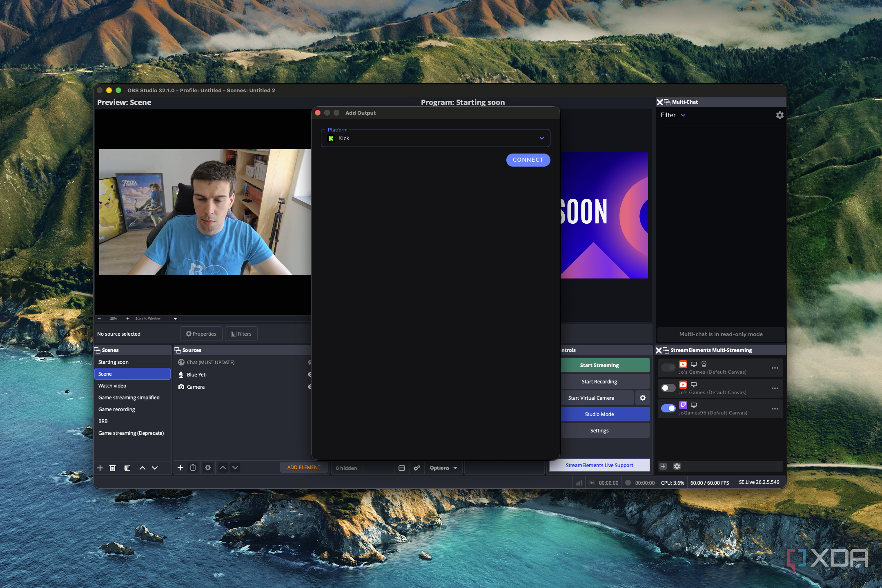This screenshot has height=588, width=882.
Task: Click the CONNECT button
Action: 528,160
